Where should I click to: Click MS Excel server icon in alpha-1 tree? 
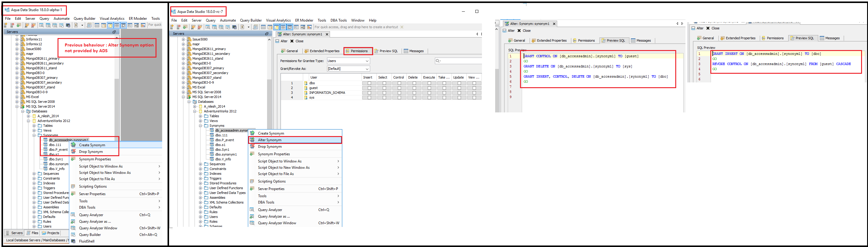(23, 97)
